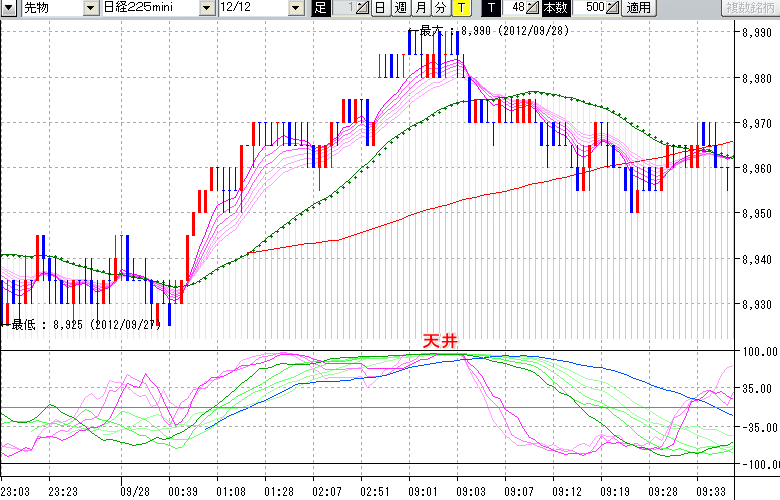Click the black T parameter label
The height and width of the screenshot is (500, 780).
click(490, 8)
